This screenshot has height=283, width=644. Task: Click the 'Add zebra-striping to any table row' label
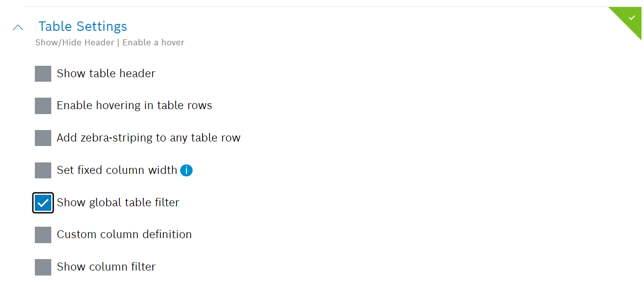pyautogui.click(x=148, y=138)
